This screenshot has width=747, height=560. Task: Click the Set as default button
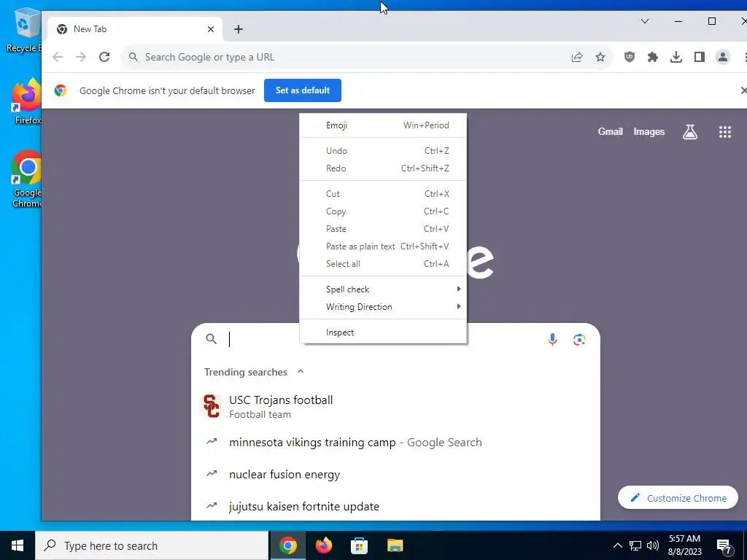[303, 90]
